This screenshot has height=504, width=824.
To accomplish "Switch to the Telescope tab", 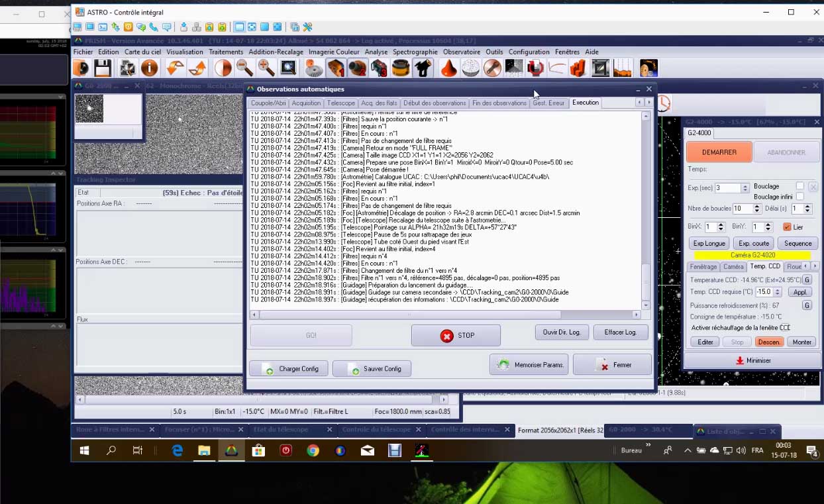I will [x=341, y=103].
